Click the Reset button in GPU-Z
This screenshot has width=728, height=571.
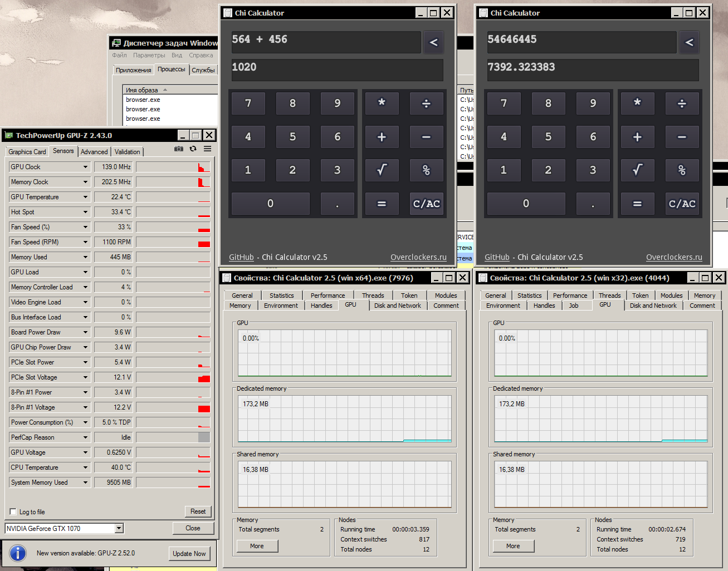tap(198, 511)
